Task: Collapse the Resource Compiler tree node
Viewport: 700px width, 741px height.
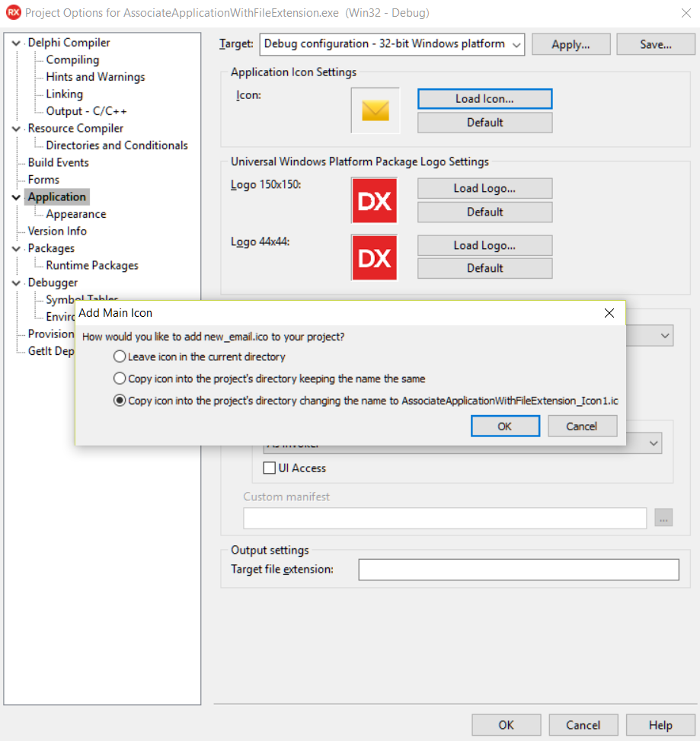Action: 16,129
